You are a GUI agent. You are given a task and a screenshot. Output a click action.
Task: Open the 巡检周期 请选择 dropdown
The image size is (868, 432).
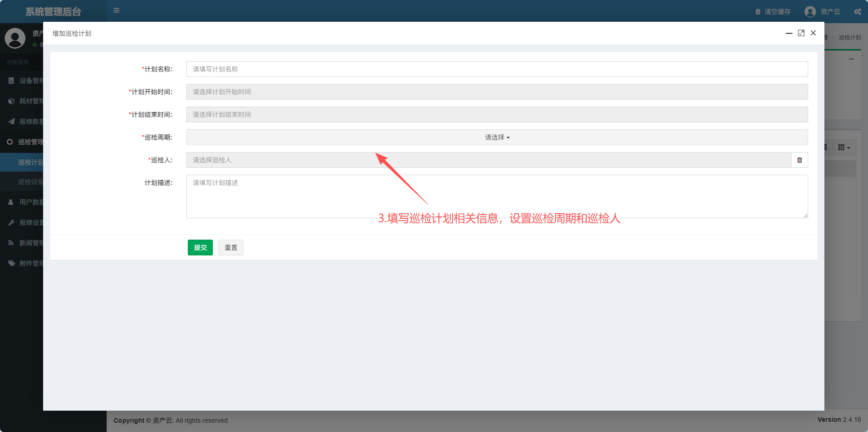[x=497, y=137]
